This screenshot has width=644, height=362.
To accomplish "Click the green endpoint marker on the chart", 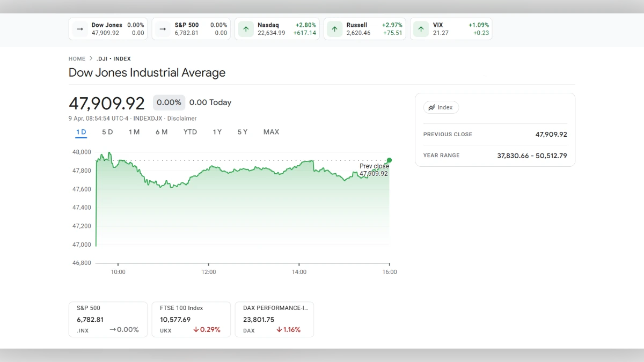I will point(389,160).
